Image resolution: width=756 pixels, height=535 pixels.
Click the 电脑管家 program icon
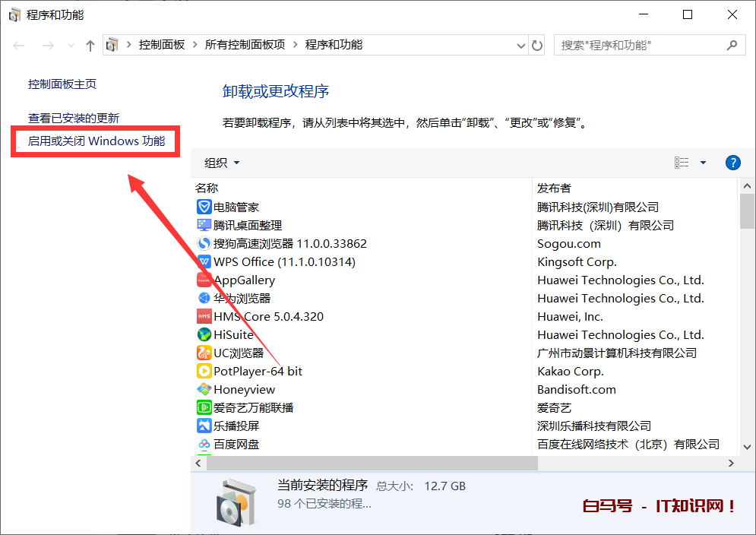(x=204, y=207)
